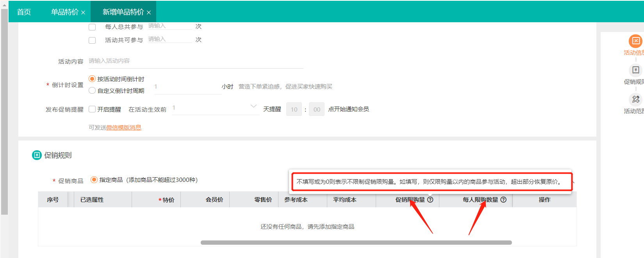Select 按活动时间倒计时 radio option
644x258 pixels.
pyautogui.click(x=92, y=79)
